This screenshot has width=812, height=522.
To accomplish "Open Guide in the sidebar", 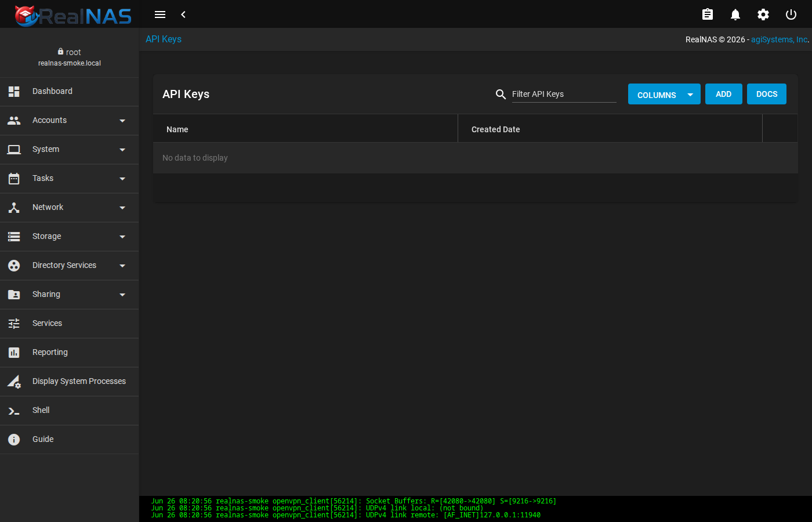I will tap(70, 440).
